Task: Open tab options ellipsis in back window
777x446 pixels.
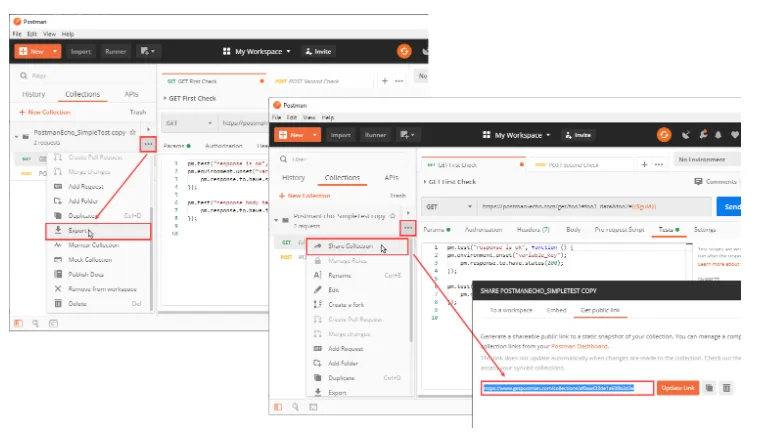Action: point(399,81)
